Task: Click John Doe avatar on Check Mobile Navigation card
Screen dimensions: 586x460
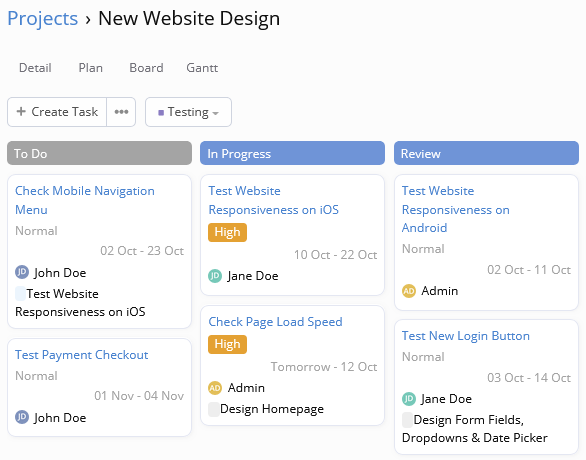Action: point(22,272)
